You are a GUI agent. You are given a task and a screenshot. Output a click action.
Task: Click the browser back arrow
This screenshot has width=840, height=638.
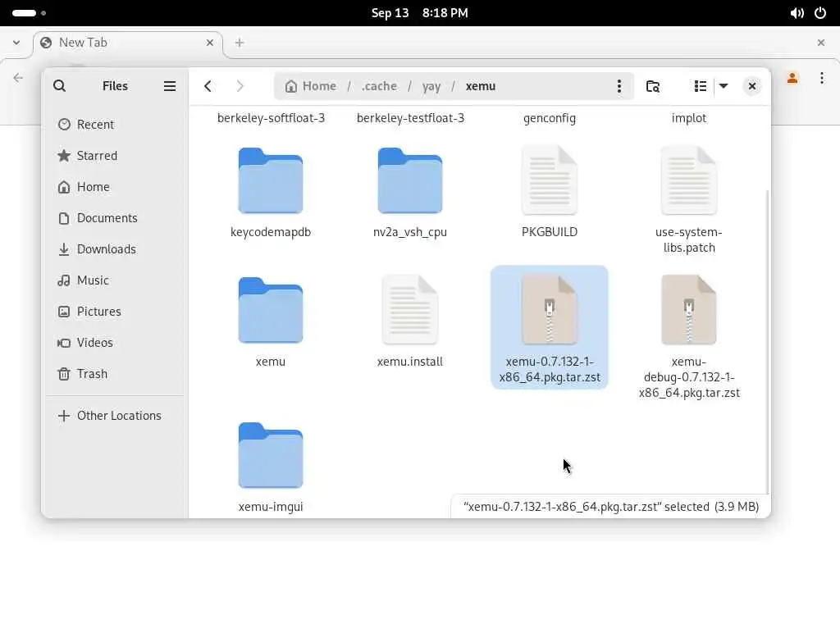(x=18, y=78)
